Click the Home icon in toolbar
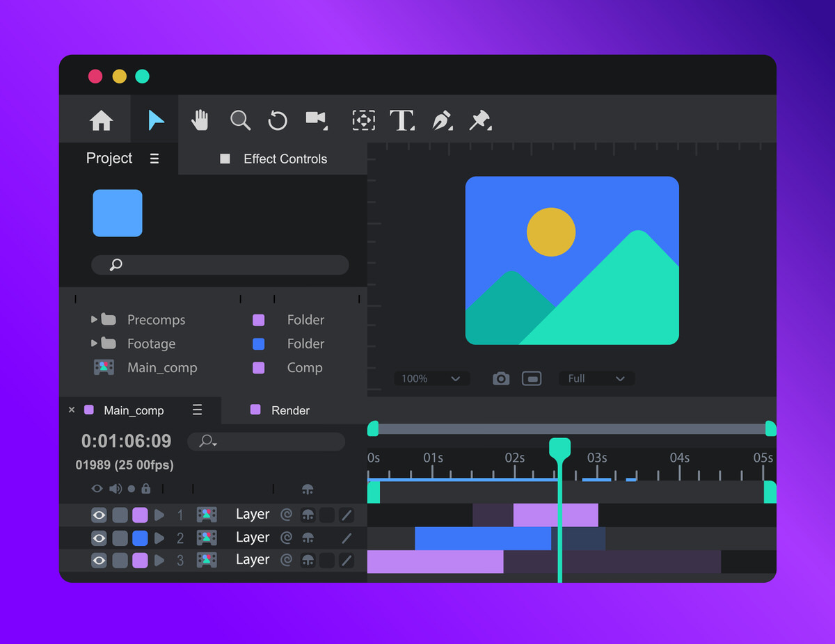This screenshot has height=644, width=835. click(102, 120)
